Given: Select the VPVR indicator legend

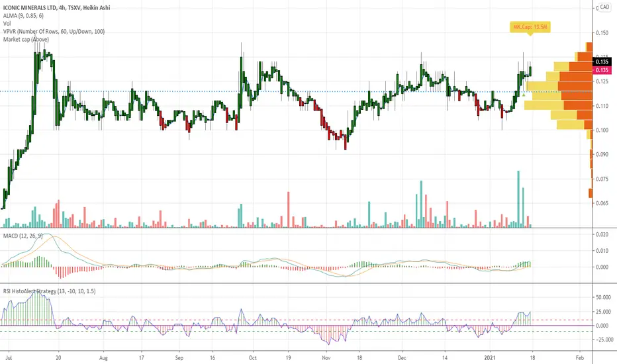Looking at the screenshot, I should tap(54, 32).
